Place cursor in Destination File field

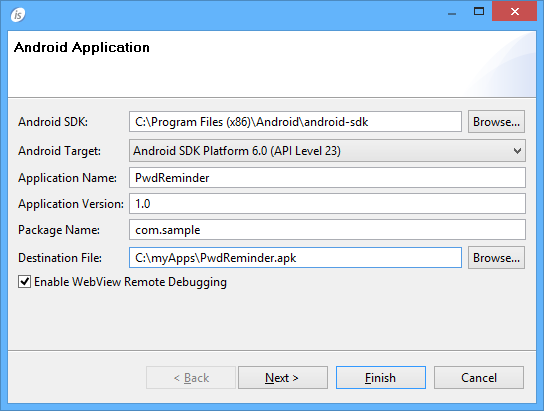coord(295,258)
